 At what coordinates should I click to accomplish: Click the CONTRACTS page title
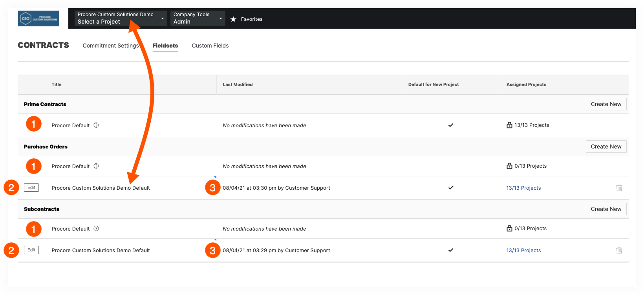click(43, 45)
